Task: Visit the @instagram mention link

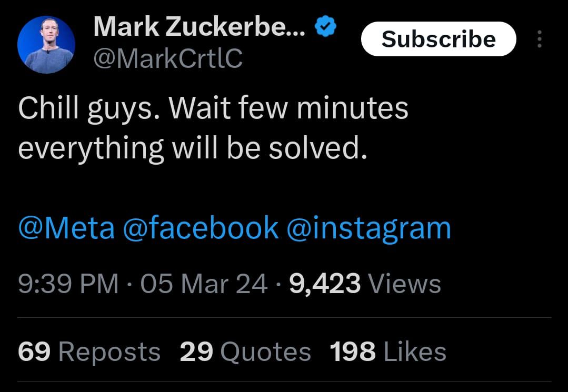Action: (x=368, y=228)
